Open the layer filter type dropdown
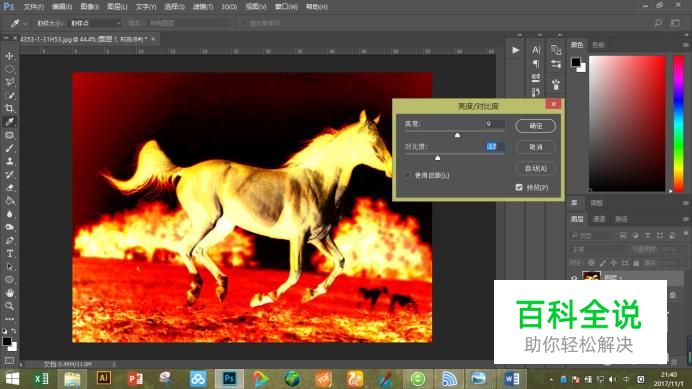Viewport: 692px width, 389px height. [x=590, y=235]
